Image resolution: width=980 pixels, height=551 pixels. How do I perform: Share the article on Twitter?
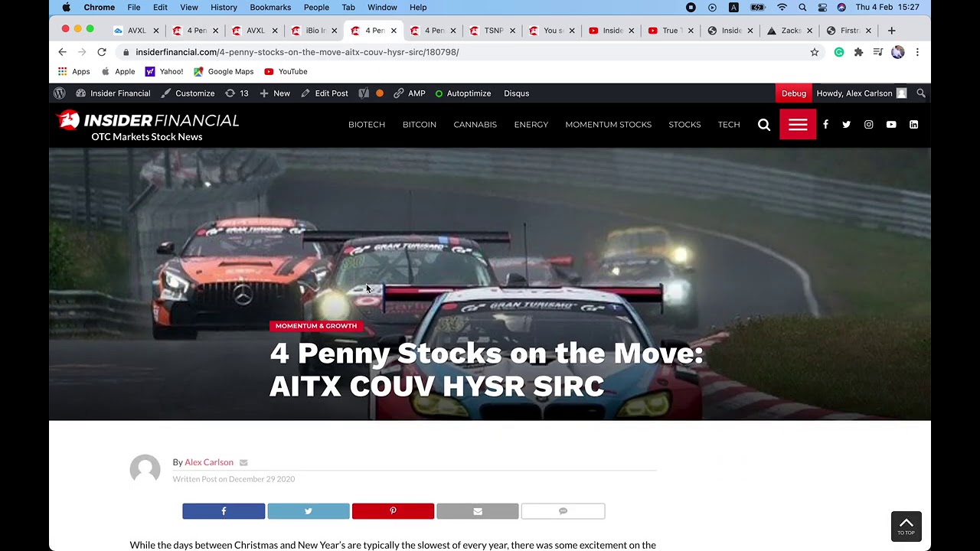click(309, 511)
